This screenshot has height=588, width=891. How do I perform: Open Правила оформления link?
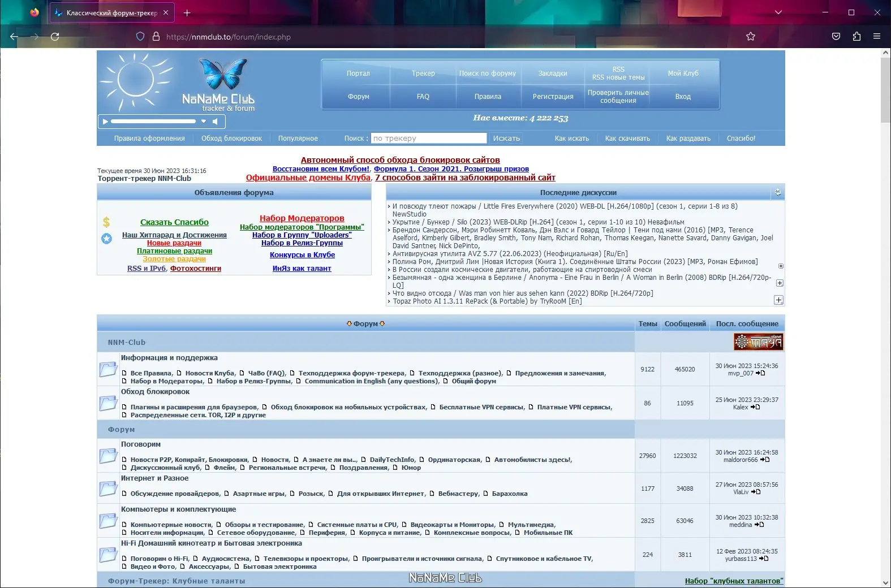(149, 139)
